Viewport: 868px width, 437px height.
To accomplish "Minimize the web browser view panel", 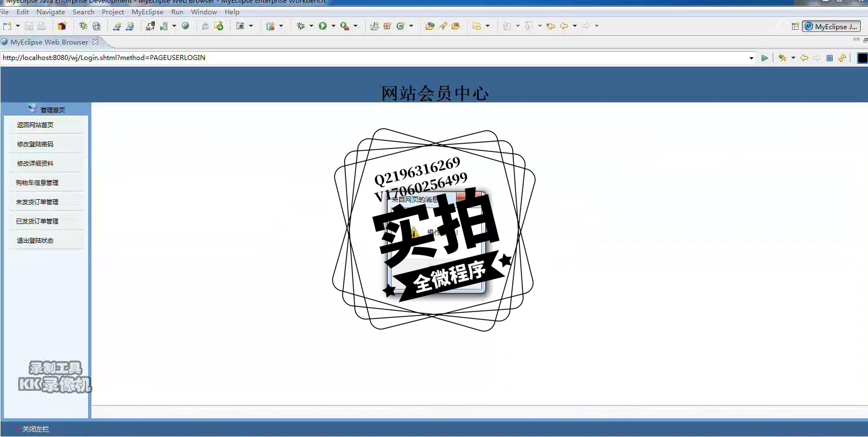I will click(856, 40).
